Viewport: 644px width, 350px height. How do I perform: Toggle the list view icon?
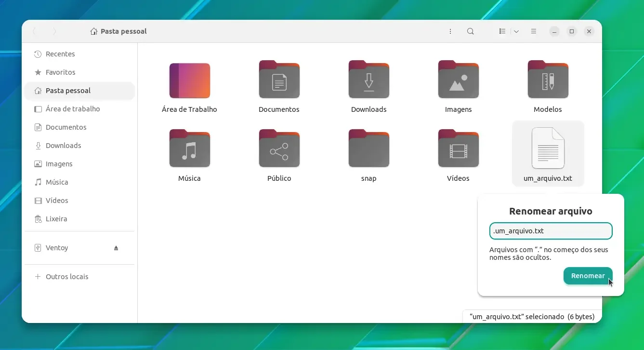[x=502, y=31]
